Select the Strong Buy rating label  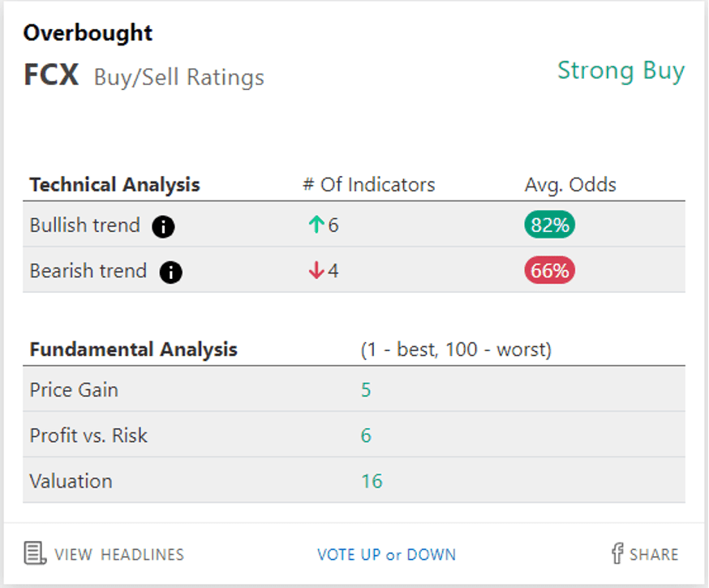coord(621,72)
